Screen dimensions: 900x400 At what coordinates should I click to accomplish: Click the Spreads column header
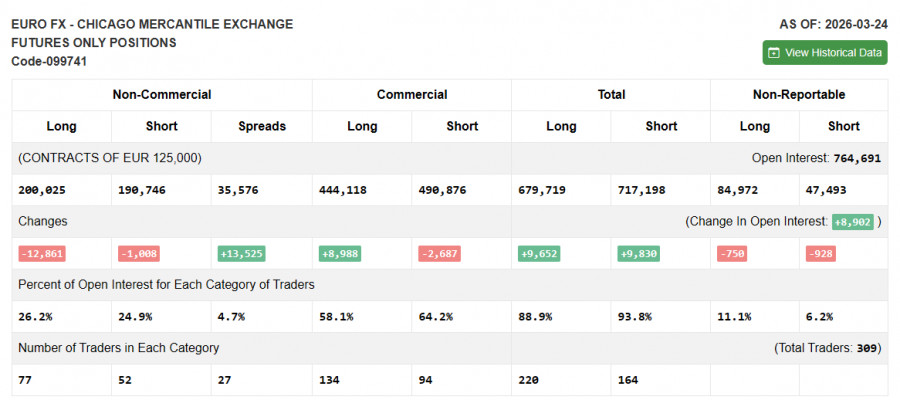(x=262, y=127)
